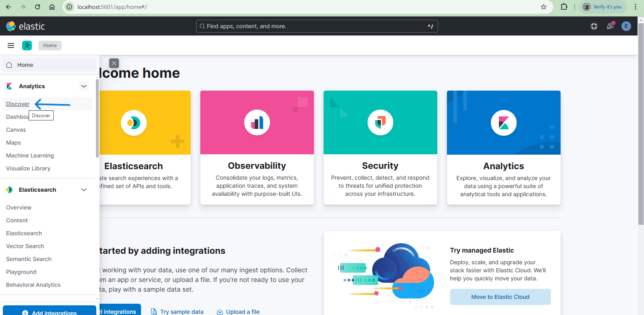Click the Analytics Kibana card icon

click(x=504, y=123)
